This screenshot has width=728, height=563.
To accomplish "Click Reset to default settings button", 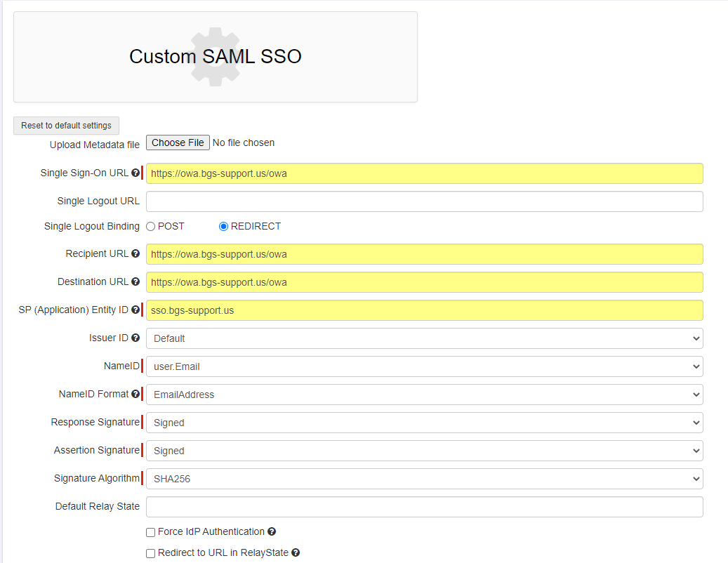I will pyautogui.click(x=66, y=126).
